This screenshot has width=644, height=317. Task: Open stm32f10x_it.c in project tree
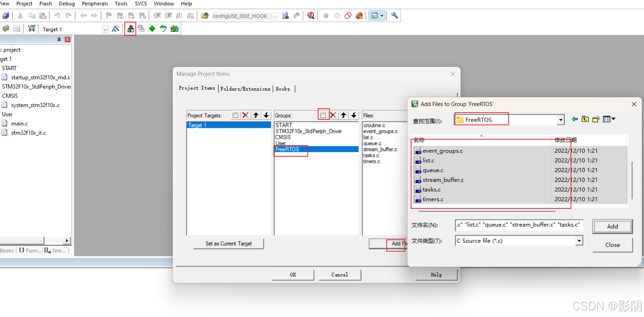[x=28, y=133]
